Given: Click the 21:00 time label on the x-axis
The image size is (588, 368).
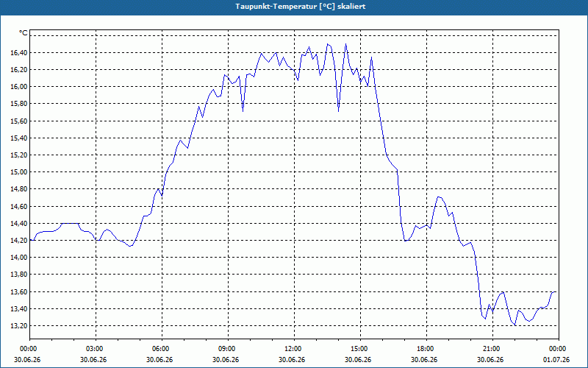Looking at the screenshot, I should tap(492, 349).
